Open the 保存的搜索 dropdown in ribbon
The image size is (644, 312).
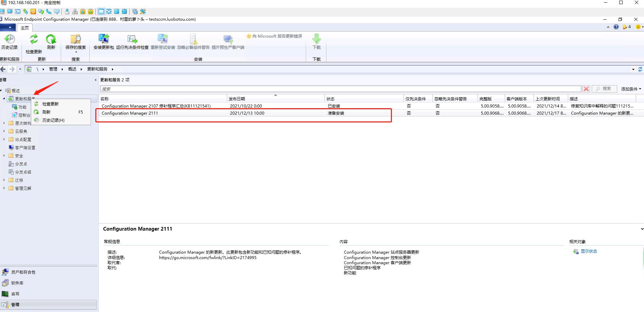pyautogui.click(x=76, y=43)
